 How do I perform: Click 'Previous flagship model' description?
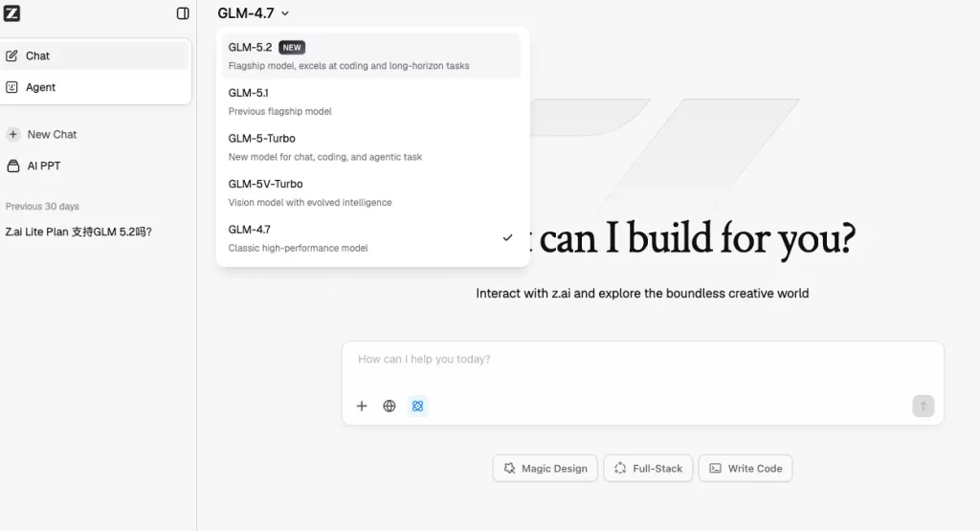280,111
